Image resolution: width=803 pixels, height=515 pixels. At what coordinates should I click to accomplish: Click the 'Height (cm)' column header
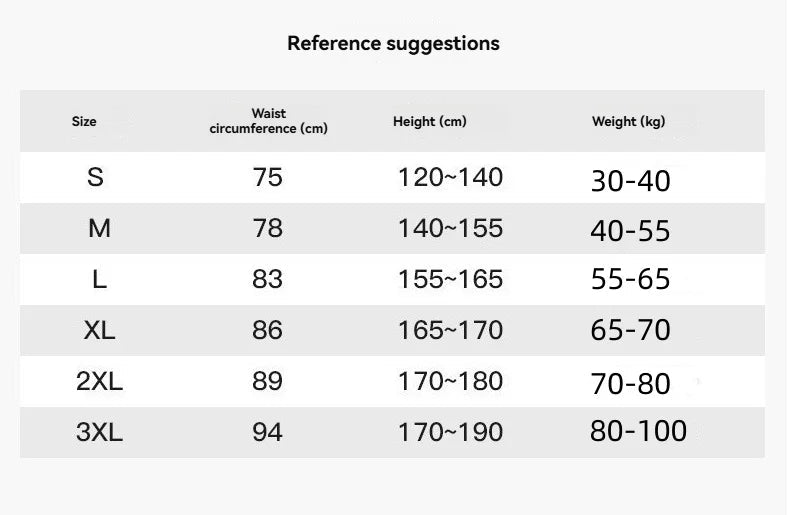pyautogui.click(x=429, y=121)
